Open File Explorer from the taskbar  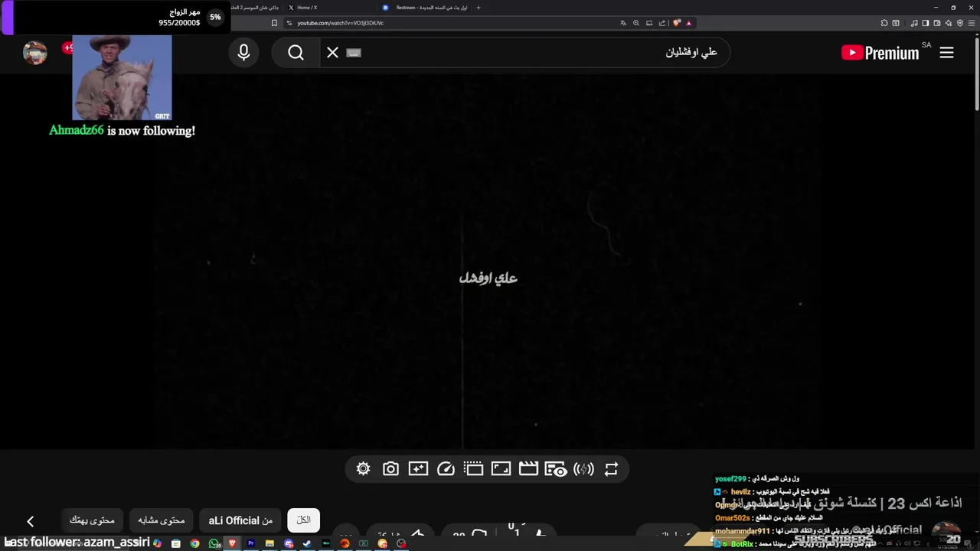[x=269, y=543]
